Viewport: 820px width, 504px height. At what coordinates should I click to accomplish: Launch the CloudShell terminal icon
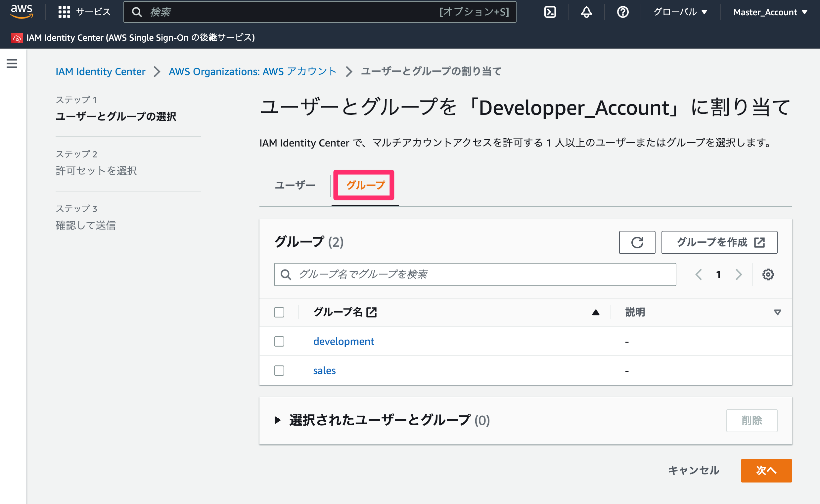tap(550, 12)
